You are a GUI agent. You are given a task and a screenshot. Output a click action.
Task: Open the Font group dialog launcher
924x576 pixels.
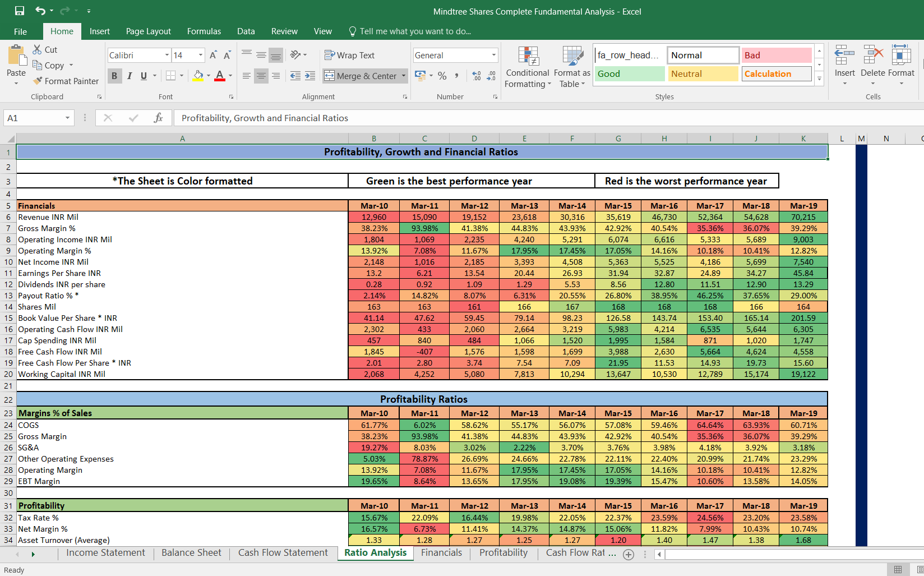[231, 97]
